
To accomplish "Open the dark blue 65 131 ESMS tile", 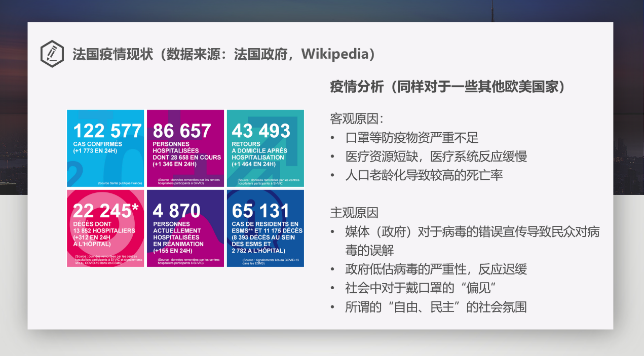I will pyautogui.click(x=265, y=228).
